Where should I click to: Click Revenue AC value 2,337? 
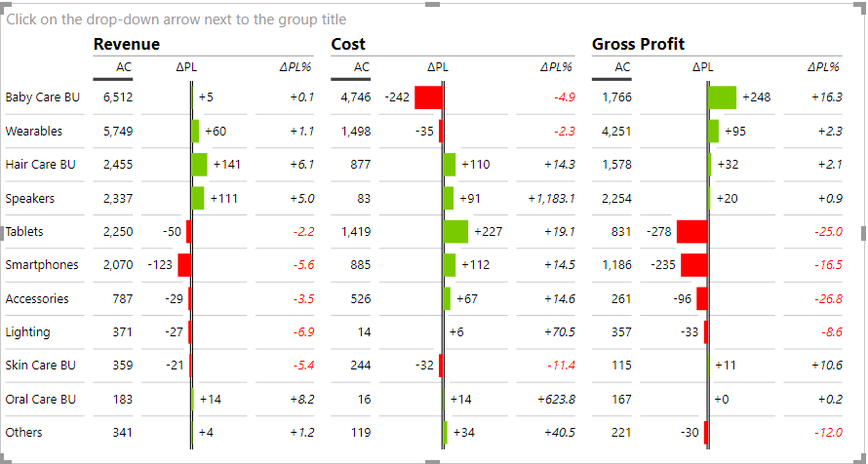click(118, 198)
